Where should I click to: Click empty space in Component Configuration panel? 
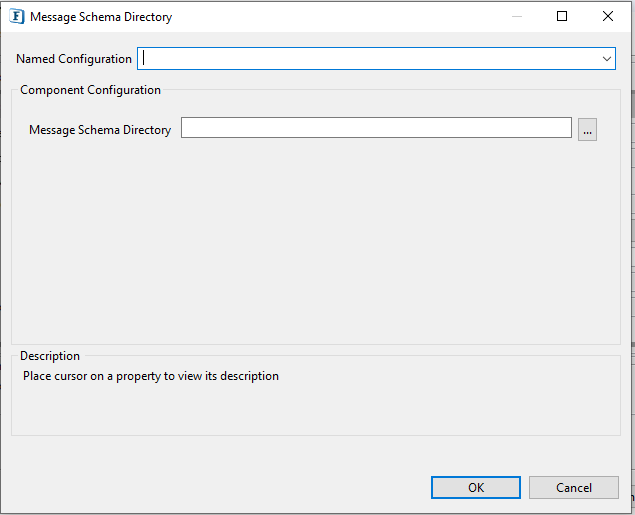(x=316, y=243)
